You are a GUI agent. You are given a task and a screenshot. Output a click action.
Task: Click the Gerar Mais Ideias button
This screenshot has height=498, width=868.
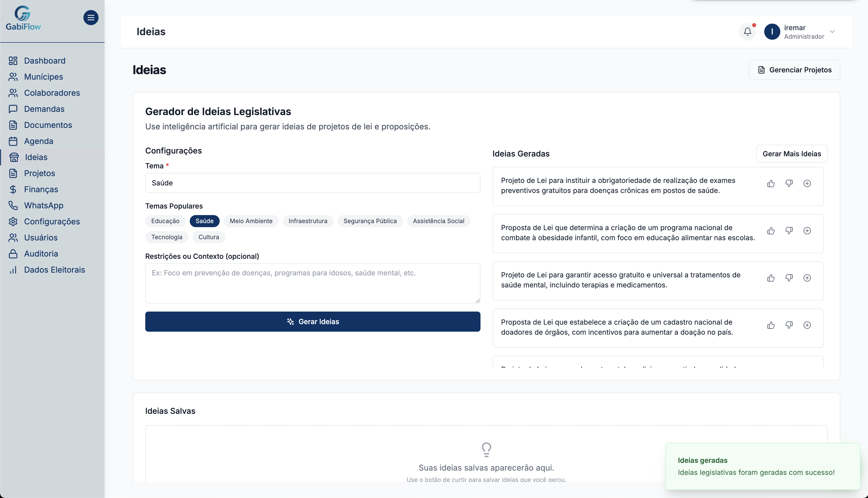792,154
